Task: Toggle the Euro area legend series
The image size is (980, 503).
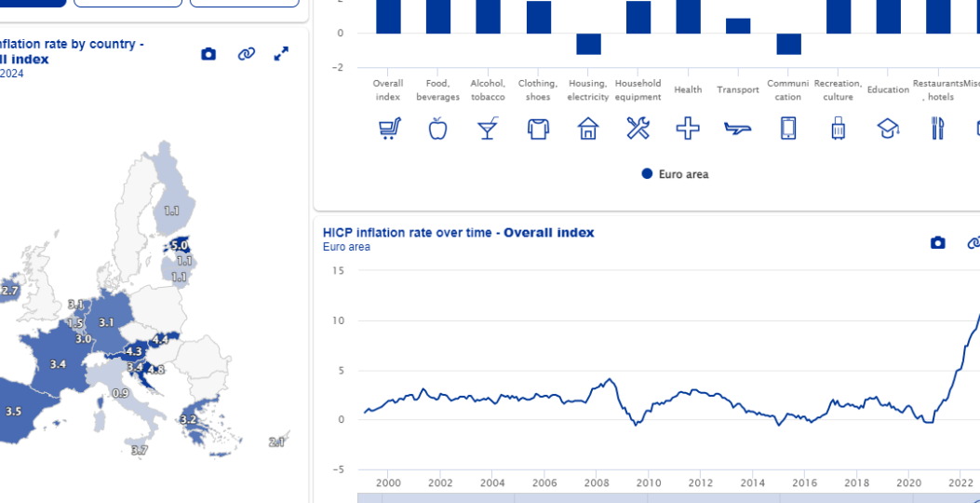Action: (x=675, y=174)
